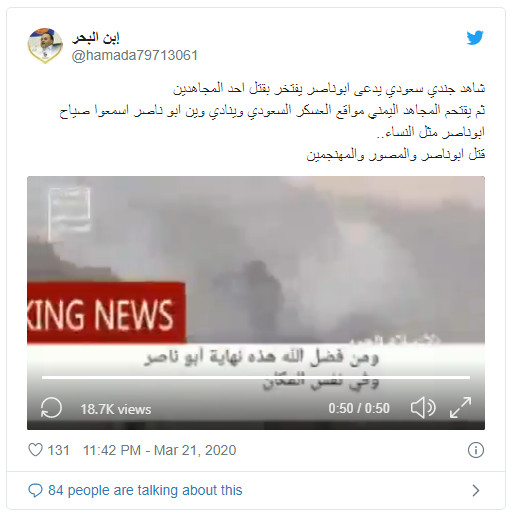Replay the video with circular arrow

tap(51, 408)
